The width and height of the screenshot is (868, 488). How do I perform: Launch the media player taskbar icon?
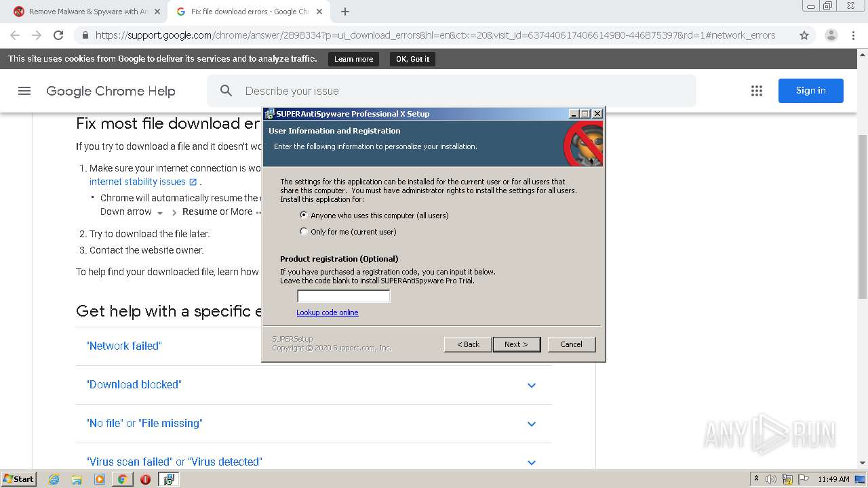click(100, 479)
